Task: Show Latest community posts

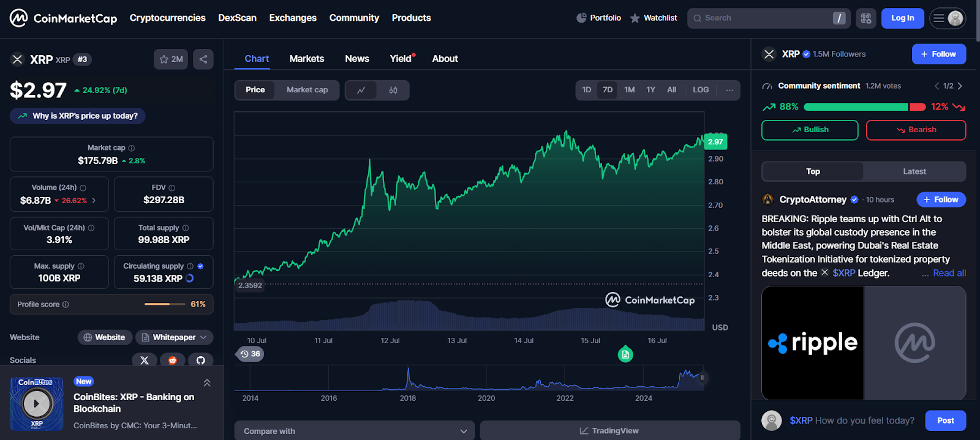Action: tap(914, 171)
